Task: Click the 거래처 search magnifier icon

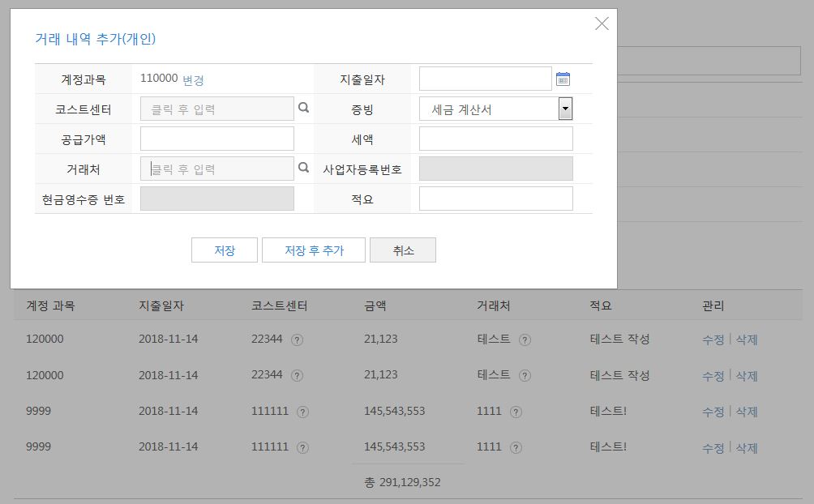Action: point(303,168)
